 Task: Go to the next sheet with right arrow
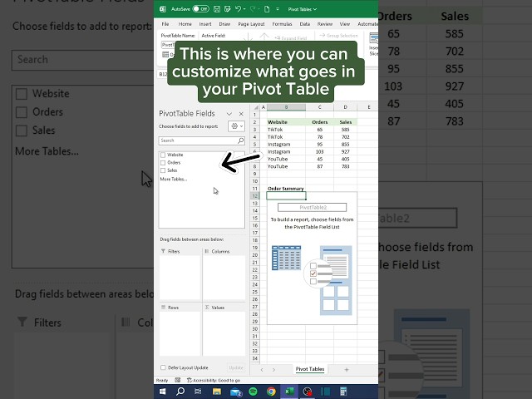[x=273, y=369]
